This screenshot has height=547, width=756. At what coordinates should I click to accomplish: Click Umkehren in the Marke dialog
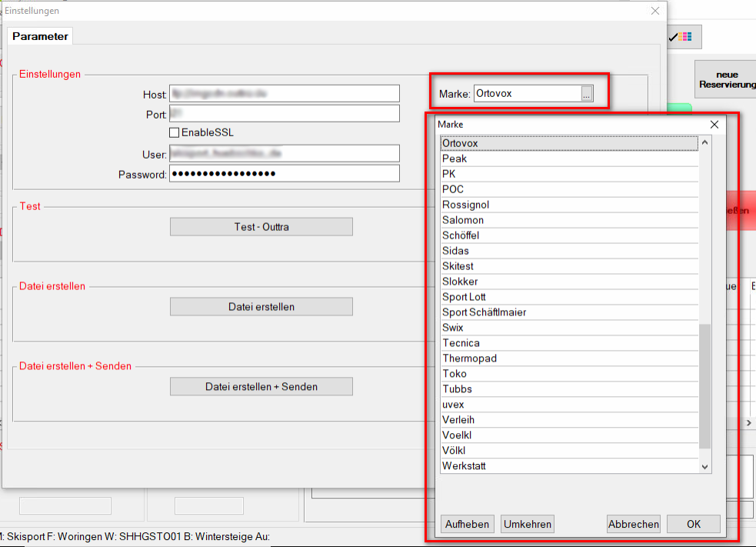pos(528,524)
